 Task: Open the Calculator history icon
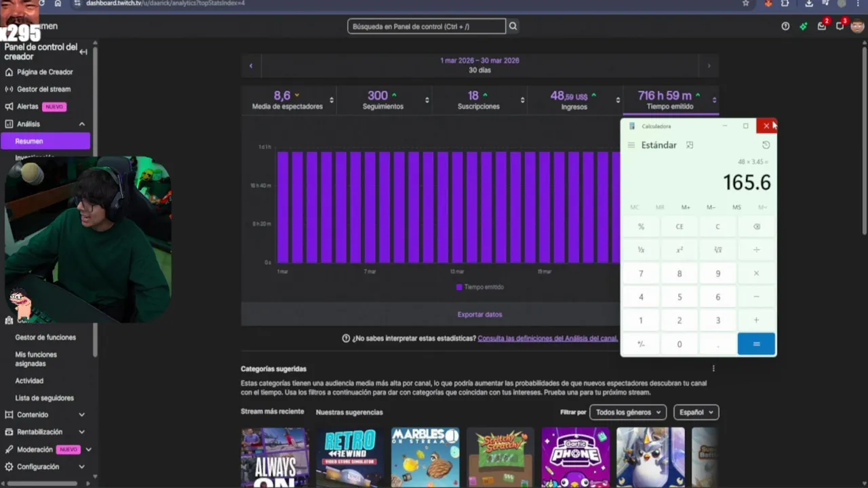coord(766,145)
